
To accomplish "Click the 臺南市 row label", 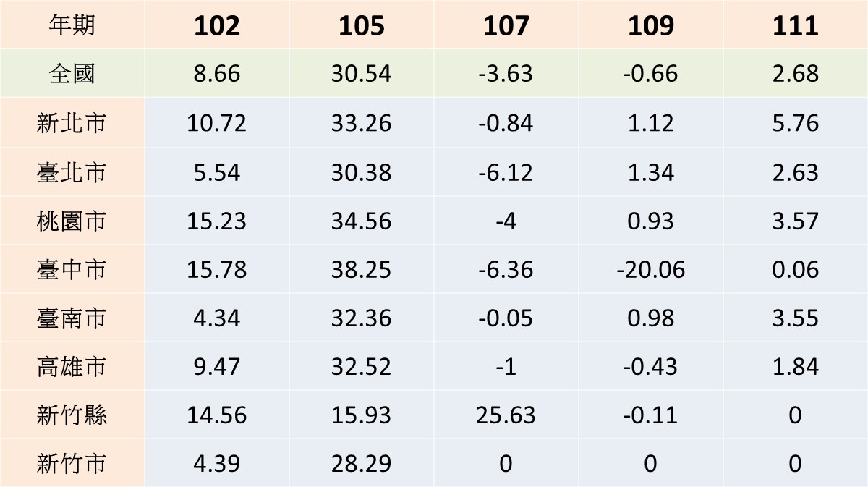I will click(x=72, y=318).
